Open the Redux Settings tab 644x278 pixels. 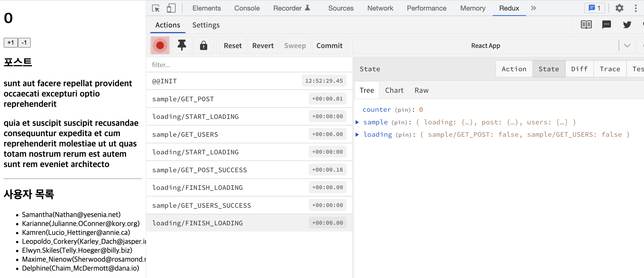pos(206,25)
